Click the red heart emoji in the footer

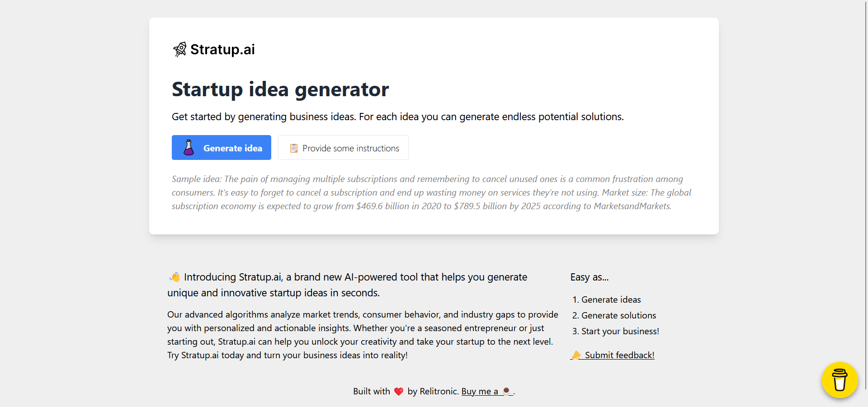pos(399,391)
